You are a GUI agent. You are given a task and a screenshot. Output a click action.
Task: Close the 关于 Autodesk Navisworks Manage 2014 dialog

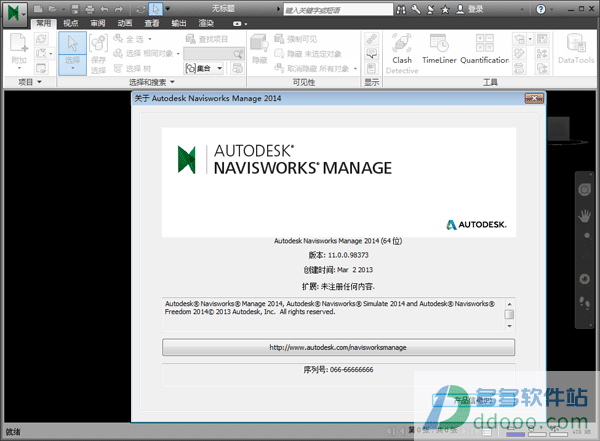[x=534, y=98]
